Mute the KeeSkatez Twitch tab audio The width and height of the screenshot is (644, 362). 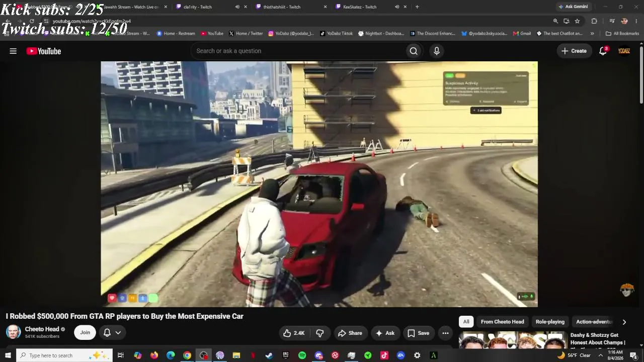tap(397, 7)
